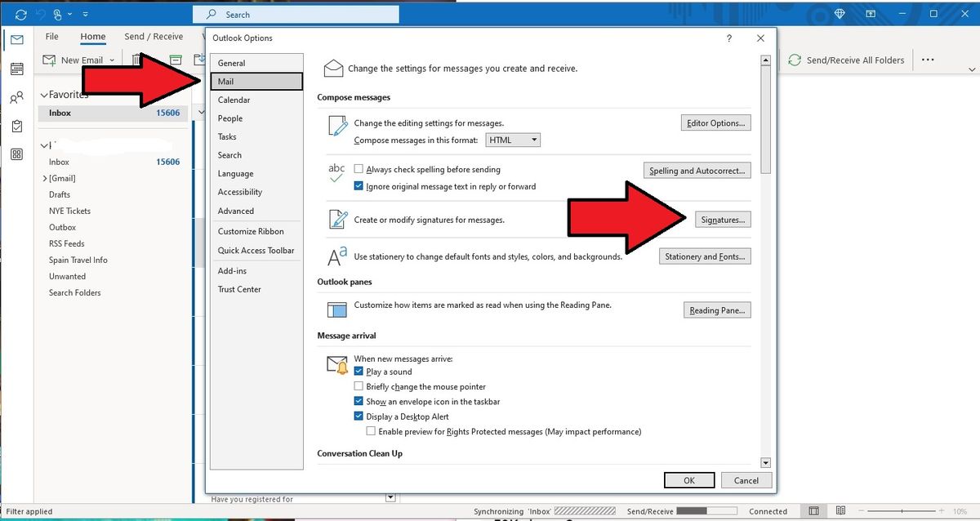Click the Stationery and Fonts button
This screenshot has height=521, width=980.
705,256
